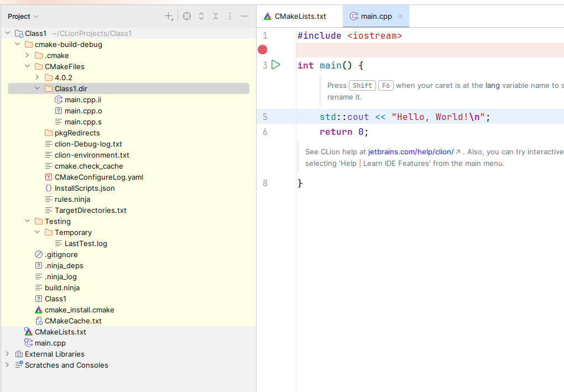The width and height of the screenshot is (564, 392).
Task: Click the New File or Directory plus icon
Action: pos(169,17)
